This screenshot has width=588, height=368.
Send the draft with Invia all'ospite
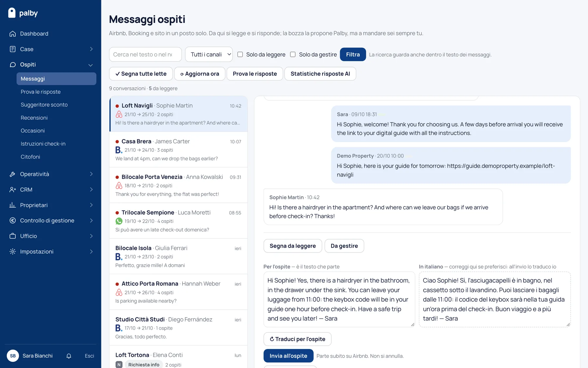pos(288,356)
